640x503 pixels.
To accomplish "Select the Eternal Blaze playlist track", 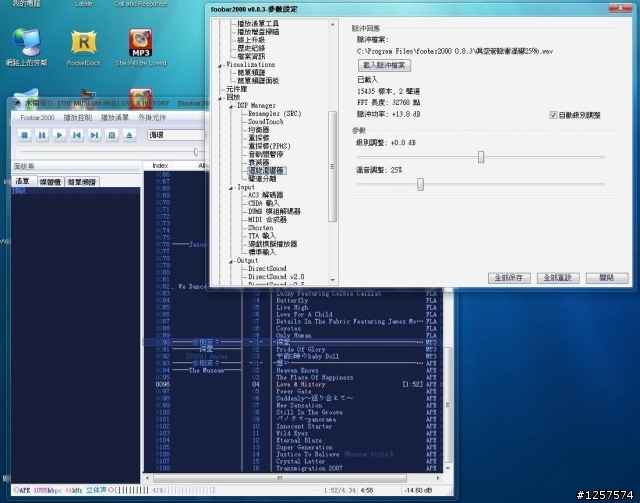I will pos(299,441).
